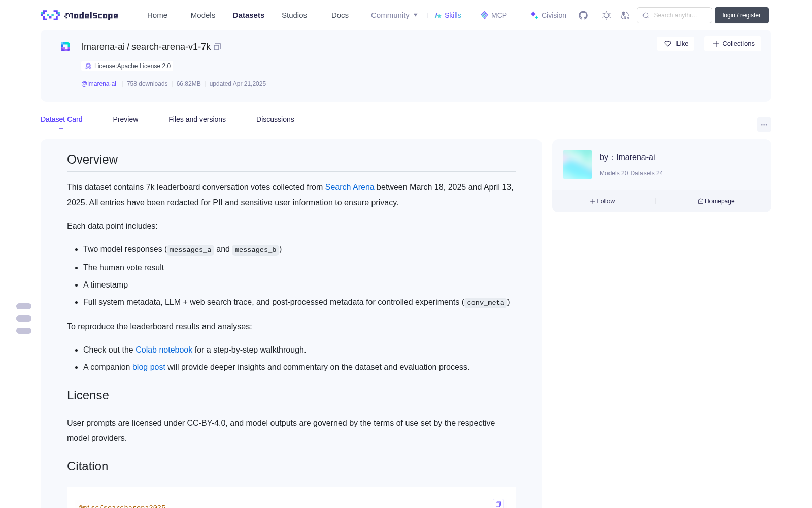Click the updated Apr 21,2025 text

(238, 84)
